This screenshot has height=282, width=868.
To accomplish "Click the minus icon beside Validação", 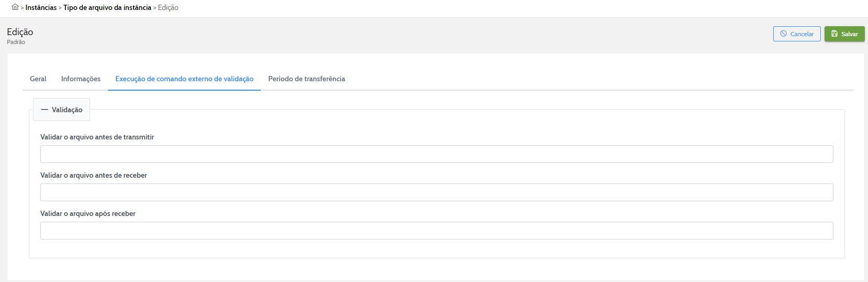I will pos(45,110).
